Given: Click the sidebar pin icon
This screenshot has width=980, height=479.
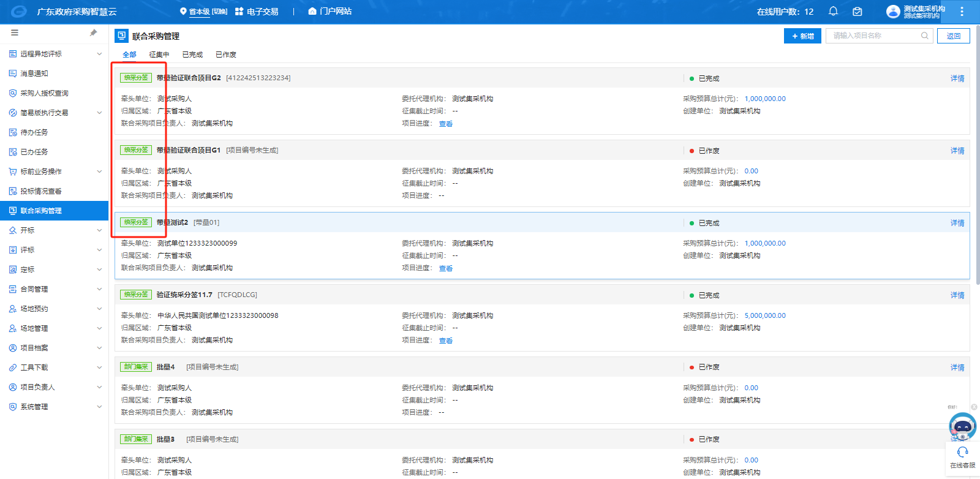Looking at the screenshot, I should (93, 33).
